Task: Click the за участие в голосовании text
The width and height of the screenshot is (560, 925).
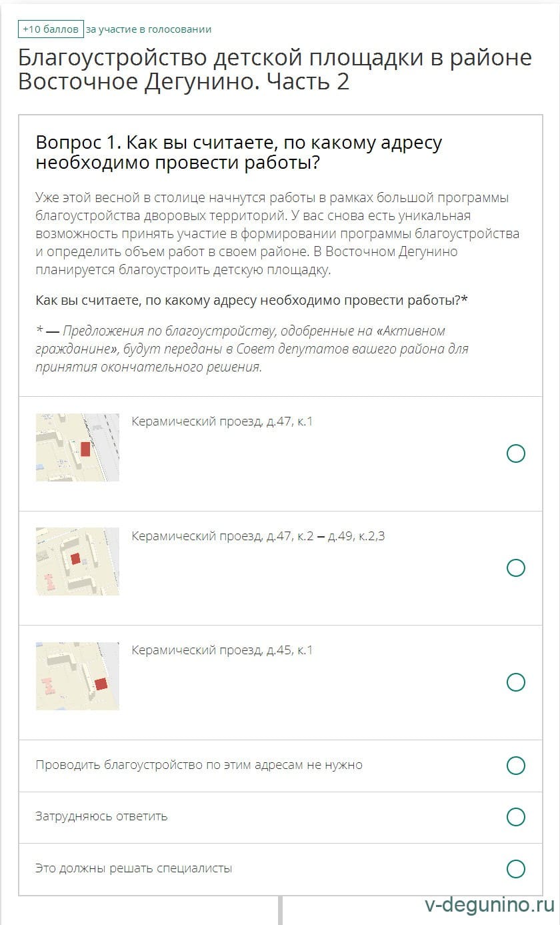Action: click(149, 29)
